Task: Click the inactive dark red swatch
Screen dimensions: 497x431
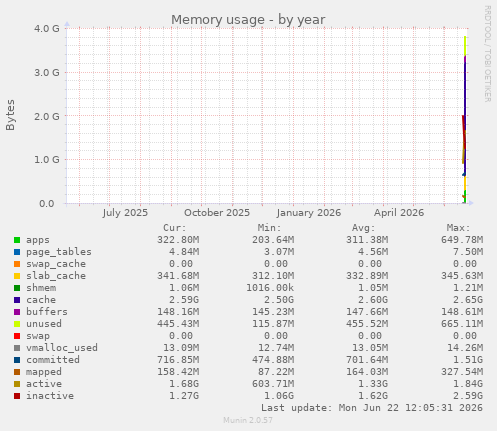Action: (x=17, y=396)
